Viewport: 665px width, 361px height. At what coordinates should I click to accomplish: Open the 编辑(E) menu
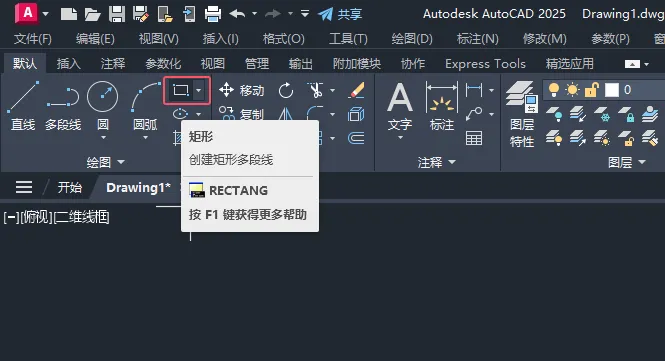(x=95, y=39)
